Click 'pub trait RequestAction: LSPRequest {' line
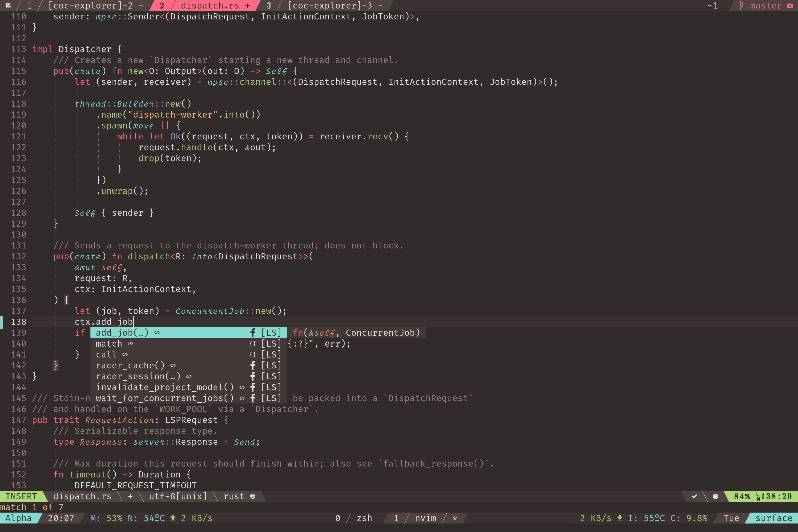The width and height of the screenshot is (798, 532). (x=130, y=420)
